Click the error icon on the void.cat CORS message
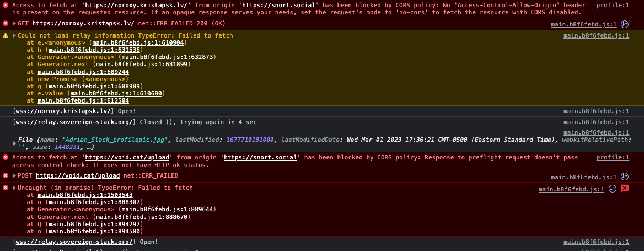 pyautogui.click(x=6, y=157)
